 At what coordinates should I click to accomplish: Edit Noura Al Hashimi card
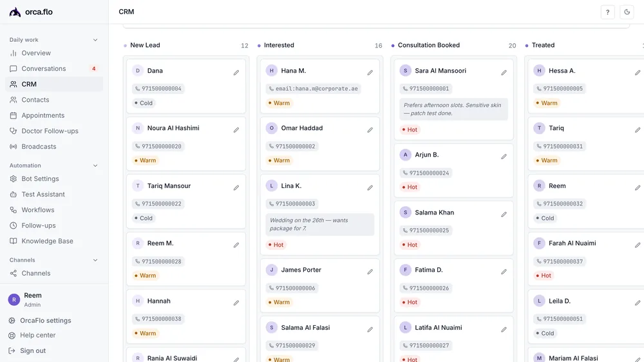(x=236, y=130)
